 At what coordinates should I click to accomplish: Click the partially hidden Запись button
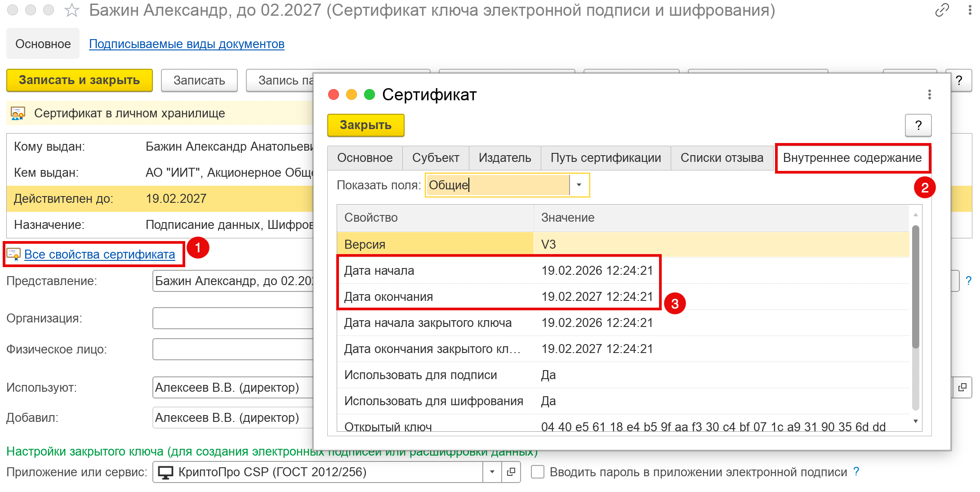(x=280, y=81)
